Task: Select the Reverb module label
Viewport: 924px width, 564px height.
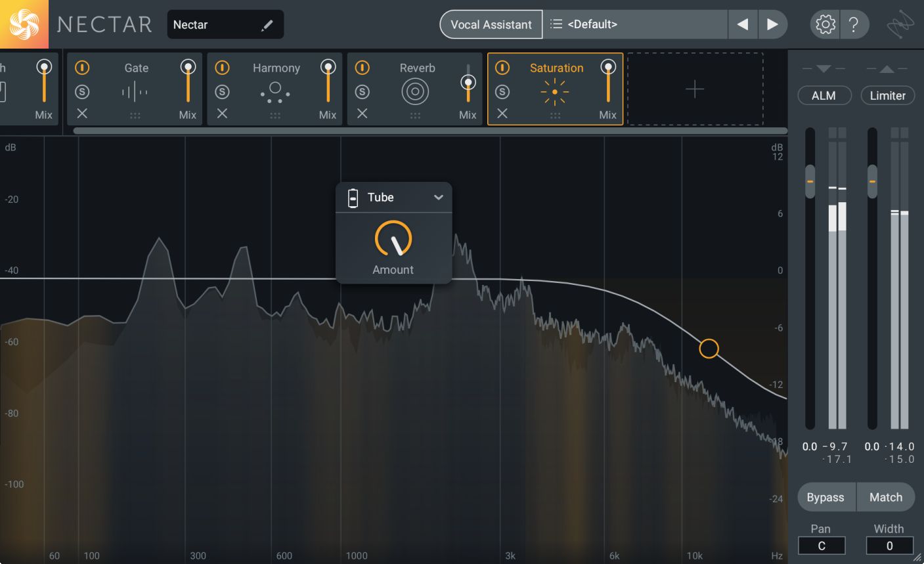Action: coord(417,68)
